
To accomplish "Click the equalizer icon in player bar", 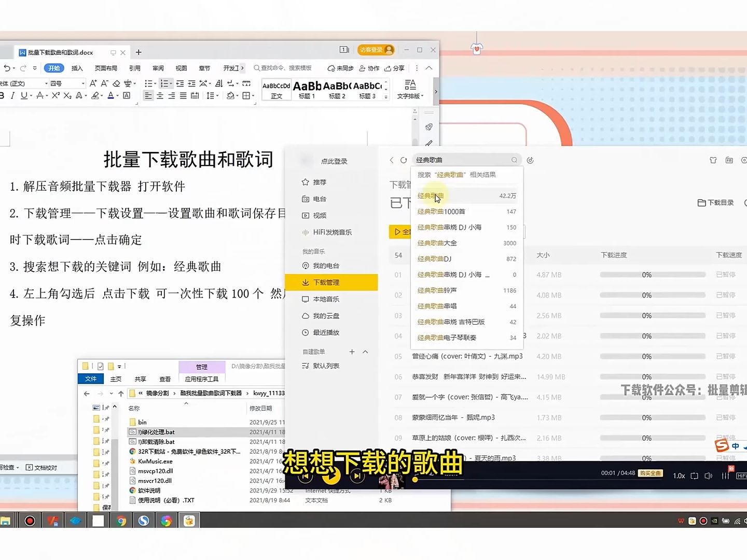I will 725,475.
